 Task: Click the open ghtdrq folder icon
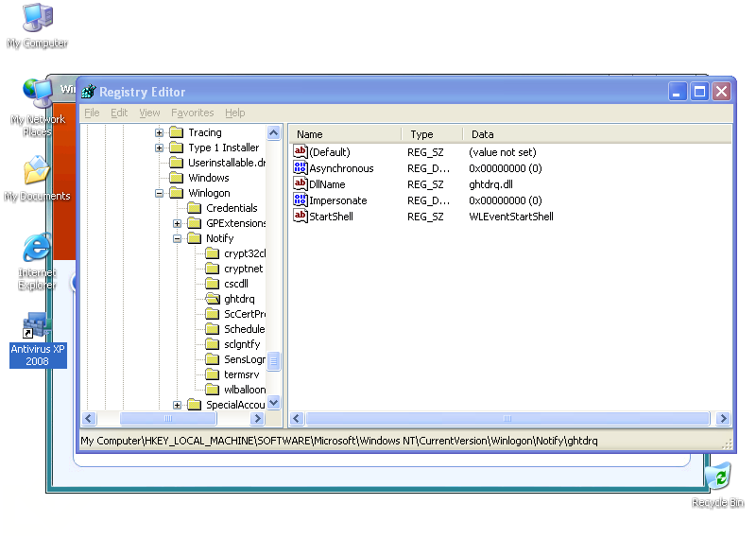[x=213, y=299]
